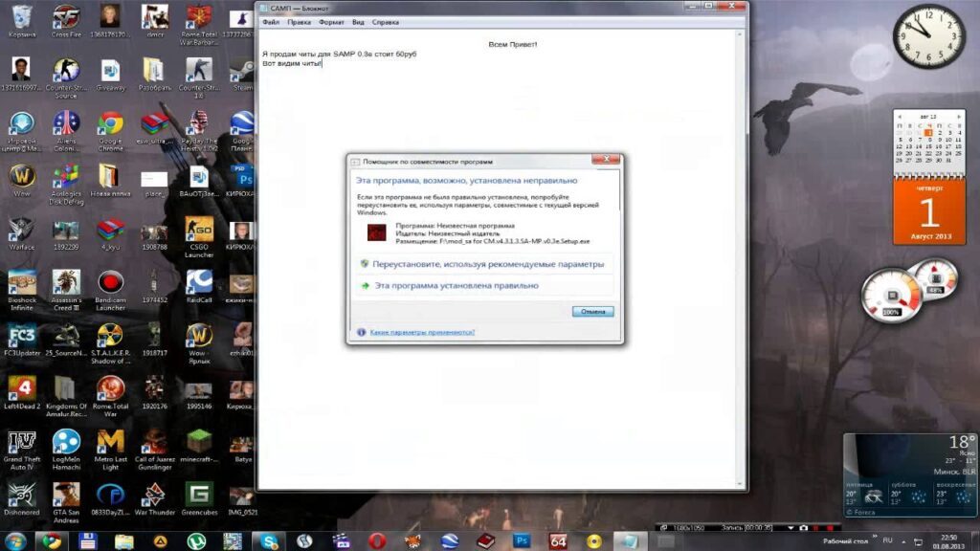980x551 pixels.
Task: Select the War Thunder desktop icon
Action: click(x=154, y=499)
